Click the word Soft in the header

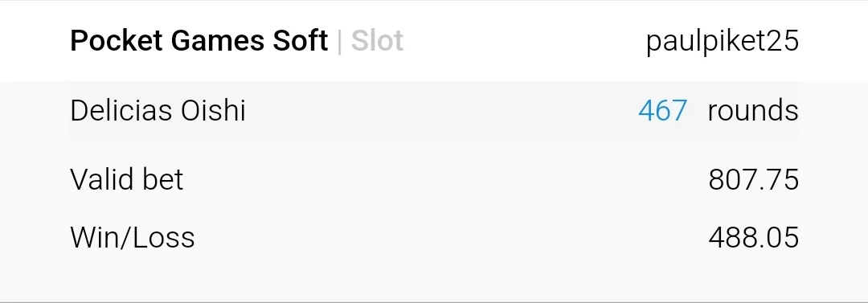[301, 41]
